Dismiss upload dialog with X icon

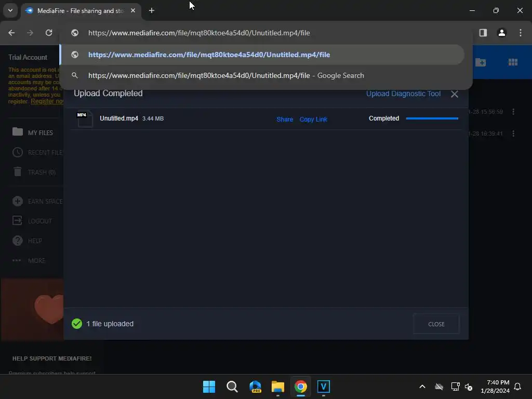(454, 94)
